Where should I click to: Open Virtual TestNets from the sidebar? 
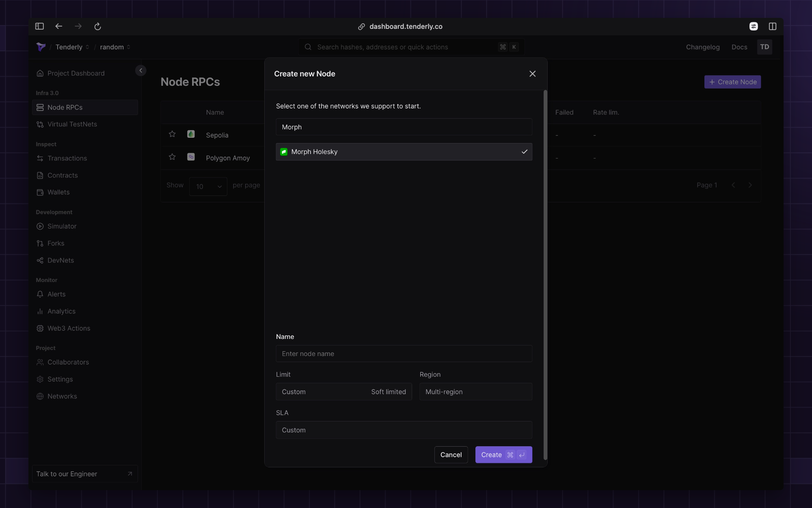[x=40, y=124]
